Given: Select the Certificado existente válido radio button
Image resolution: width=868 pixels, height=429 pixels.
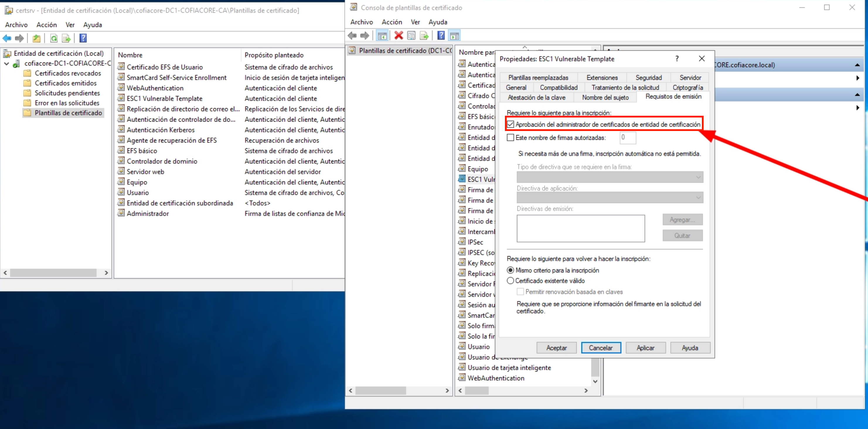Looking at the screenshot, I should 510,281.
